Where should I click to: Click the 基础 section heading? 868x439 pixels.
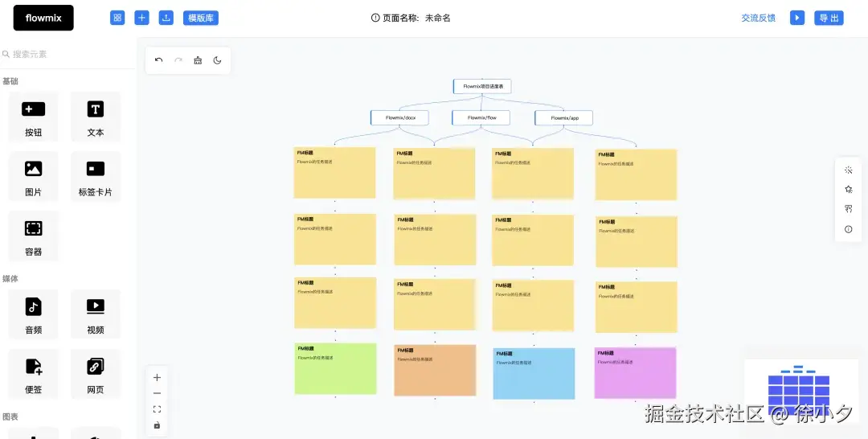tap(10, 81)
